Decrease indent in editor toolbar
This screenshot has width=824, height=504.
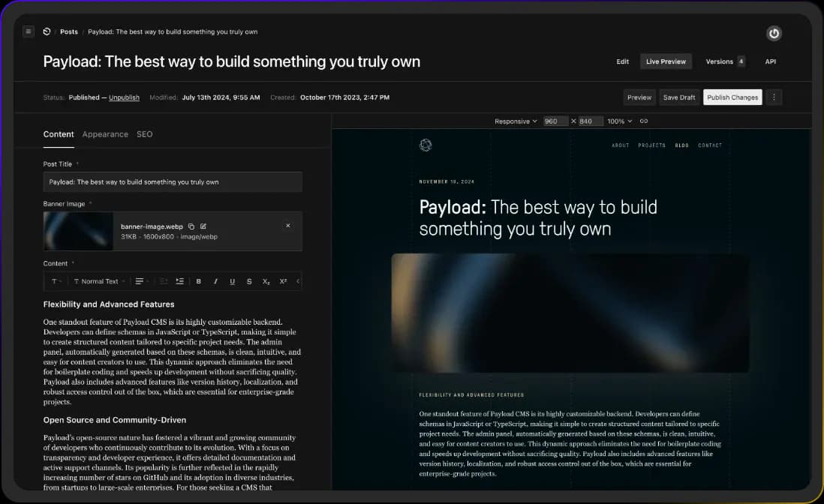[x=164, y=281]
